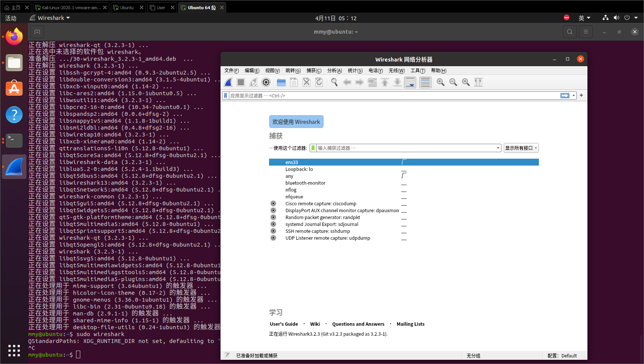This screenshot has width=644, height=364.
Task: Search in the terminal window header
Action: click(570, 32)
